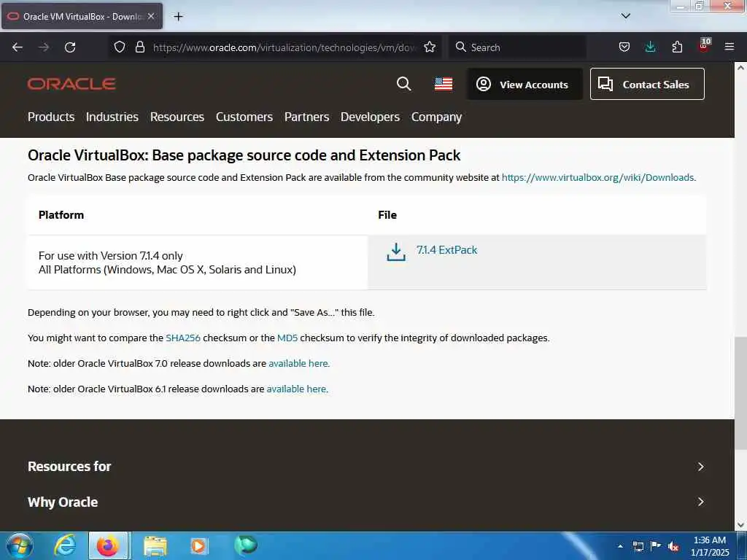
Task: Click the download arrow icon beside ExtPack
Action: click(396, 252)
